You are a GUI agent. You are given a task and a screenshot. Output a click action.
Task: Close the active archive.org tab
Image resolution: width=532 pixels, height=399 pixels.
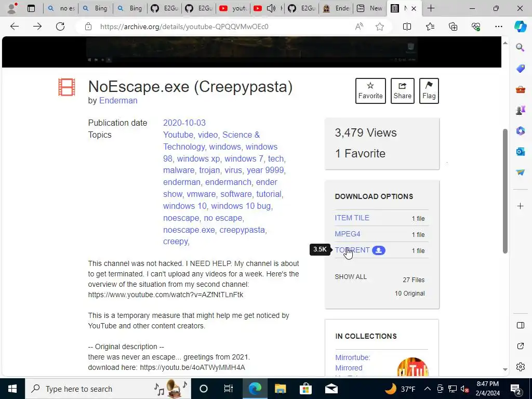pos(414,8)
